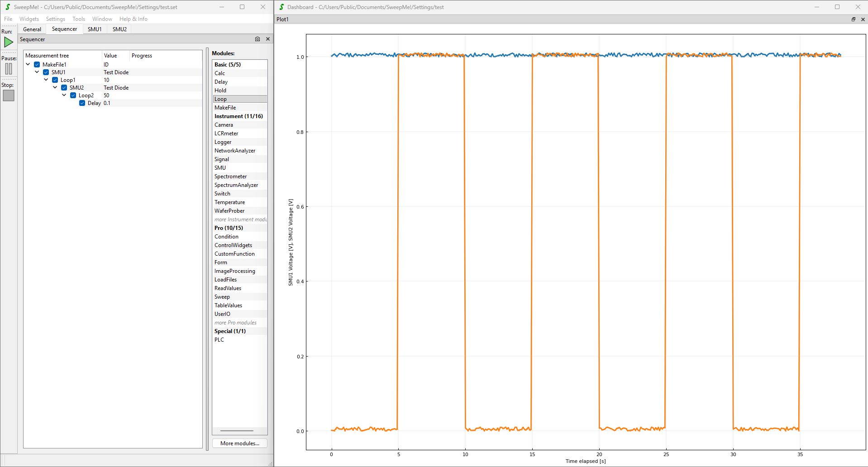The height and width of the screenshot is (467, 868).
Task: Toggle the Delay item checkbox
Action: coord(82,103)
